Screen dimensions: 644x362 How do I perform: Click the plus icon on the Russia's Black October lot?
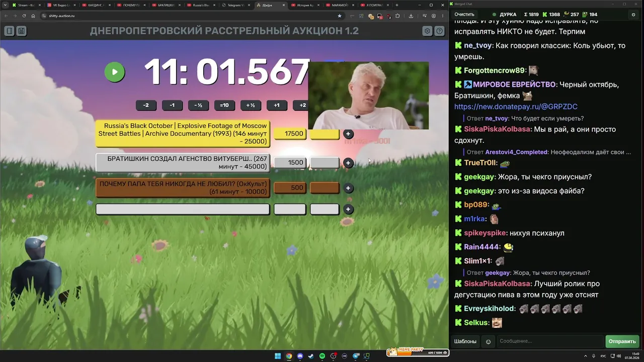[348, 134]
